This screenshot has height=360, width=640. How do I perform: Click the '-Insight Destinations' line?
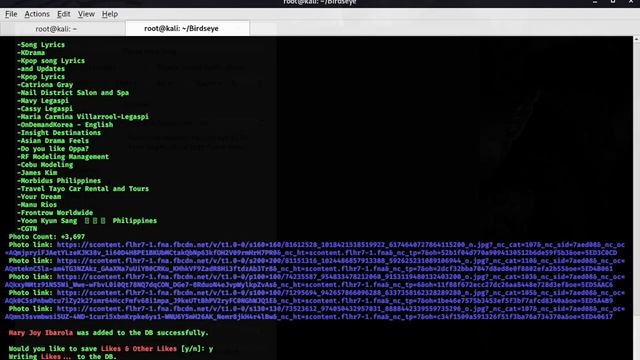point(59,133)
